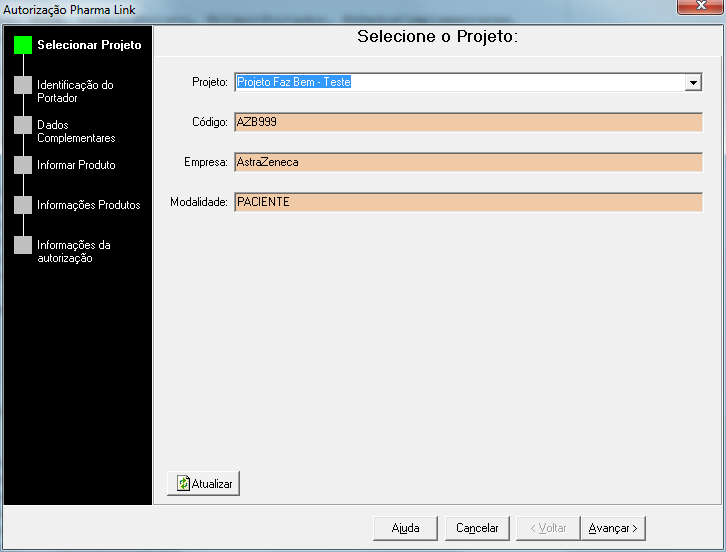Click the gray square beside Identificação do Portador
This screenshot has height=552, width=726.
[x=23, y=85]
